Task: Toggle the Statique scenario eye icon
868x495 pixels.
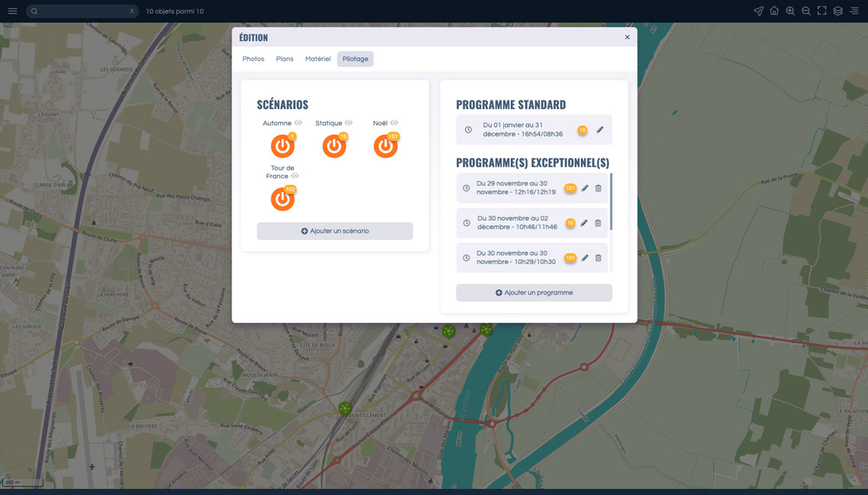Action: [349, 123]
